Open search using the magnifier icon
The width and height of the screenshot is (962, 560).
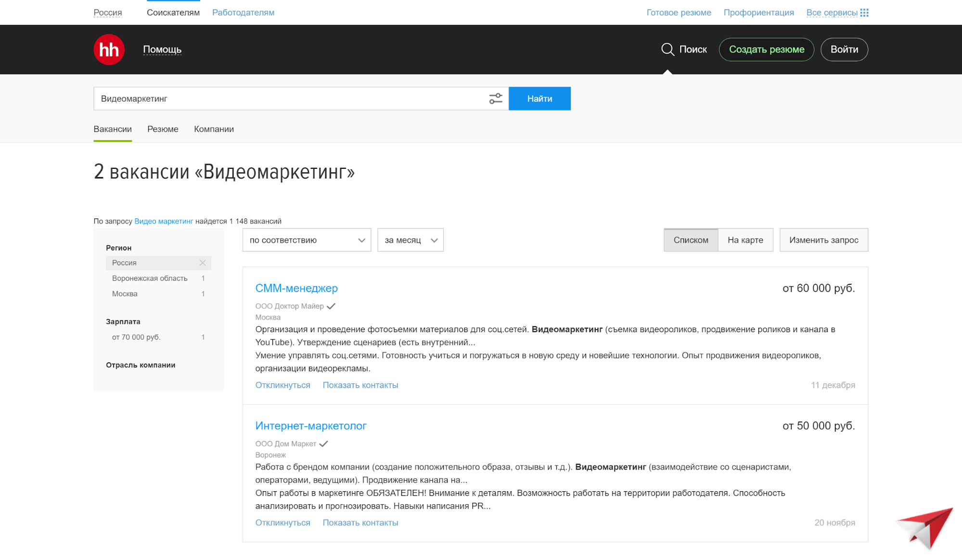667,49
